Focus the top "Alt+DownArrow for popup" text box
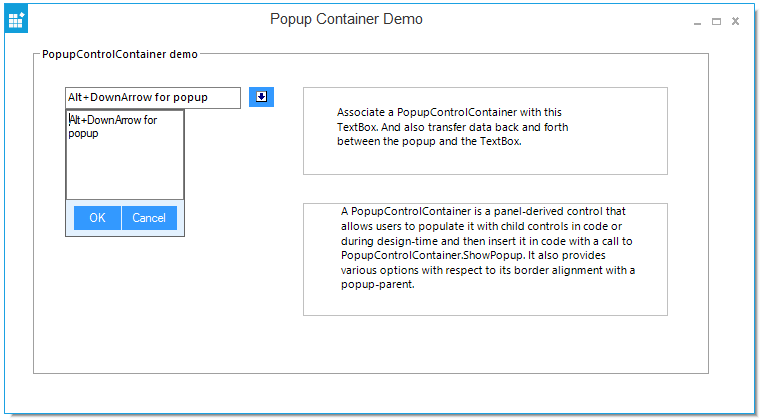 (152, 97)
